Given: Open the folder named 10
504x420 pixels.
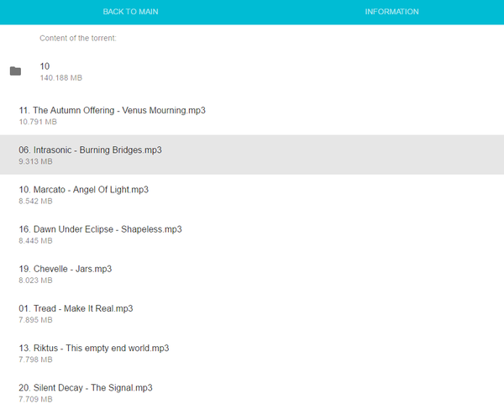Looking at the screenshot, I should pos(45,66).
